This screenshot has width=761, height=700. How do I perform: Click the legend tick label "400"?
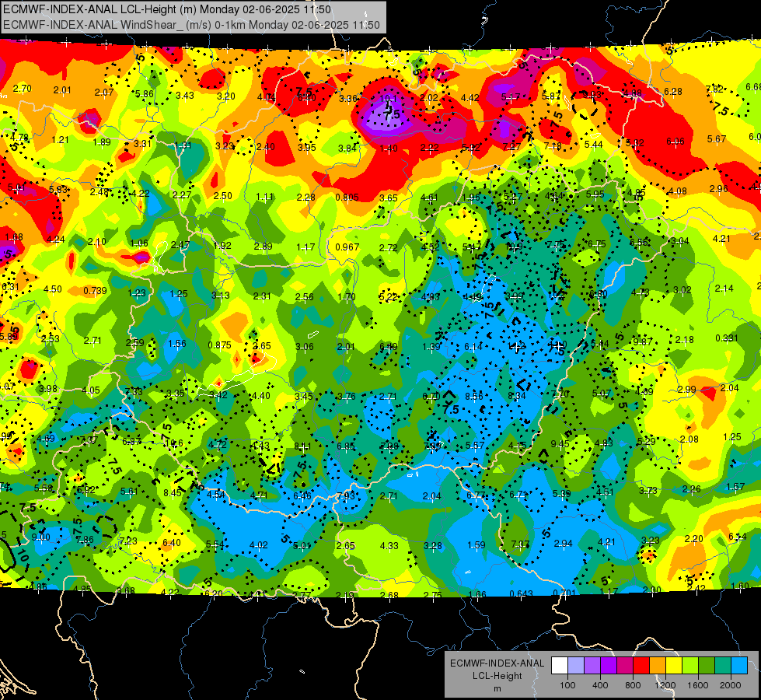[x=600, y=685]
